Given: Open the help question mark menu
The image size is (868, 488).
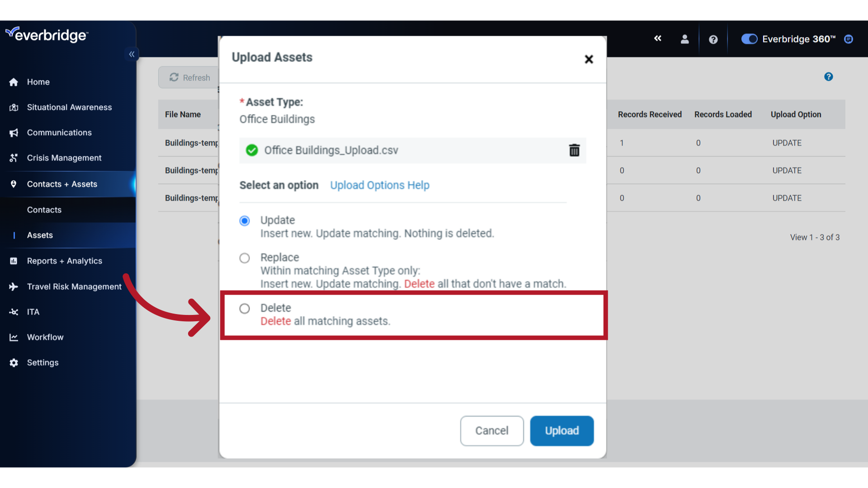Looking at the screenshot, I should click(713, 39).
